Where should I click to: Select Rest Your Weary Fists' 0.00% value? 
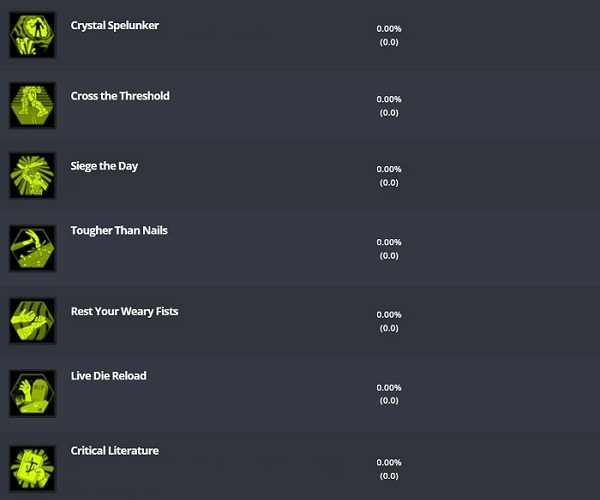tap(389, 315)
